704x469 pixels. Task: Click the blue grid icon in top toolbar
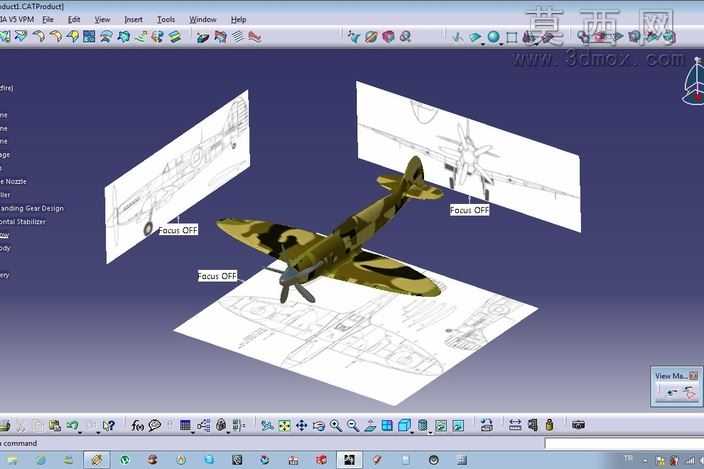coord(89,36)
